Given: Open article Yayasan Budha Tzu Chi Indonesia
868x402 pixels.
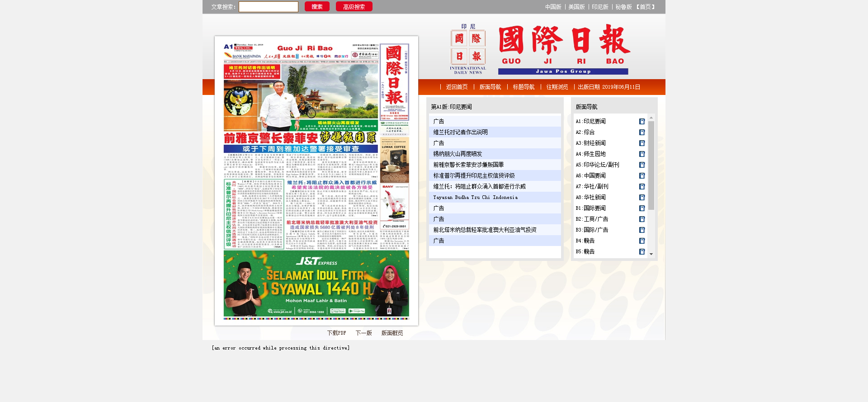Looking at the screenshot, I should 476,197.
